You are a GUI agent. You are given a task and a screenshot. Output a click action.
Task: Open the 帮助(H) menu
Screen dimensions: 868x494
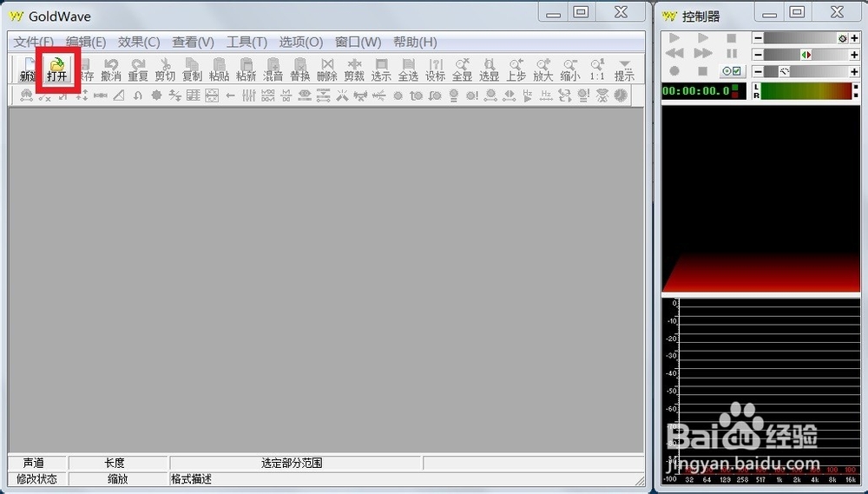[415, 42]
